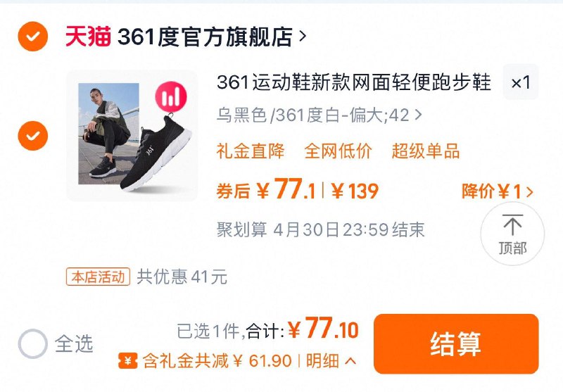Expand the color and size option 乌黑色 42
The width and height of the screenshot is (563, 392).
(x=320, y=115)
